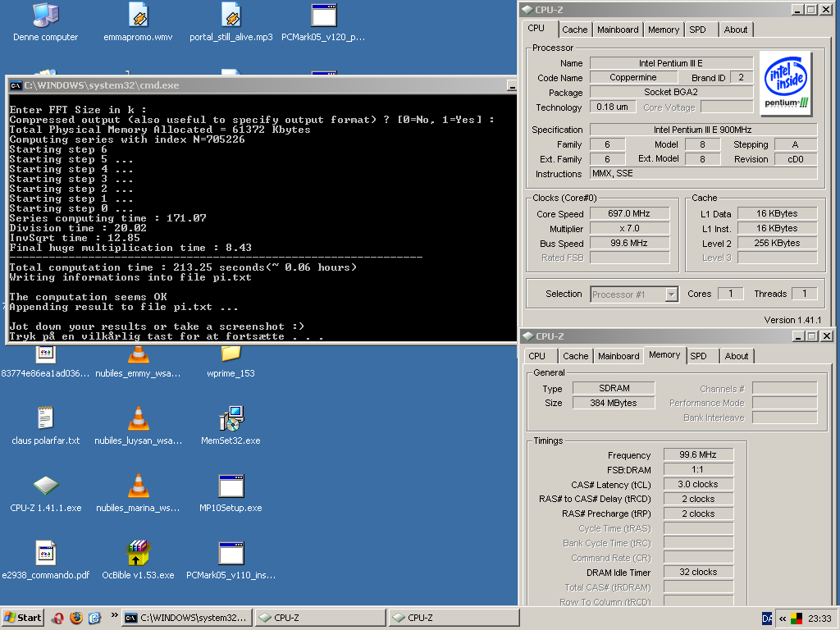Select the 83774e86ea1ad036 file icon

(46, 354)
